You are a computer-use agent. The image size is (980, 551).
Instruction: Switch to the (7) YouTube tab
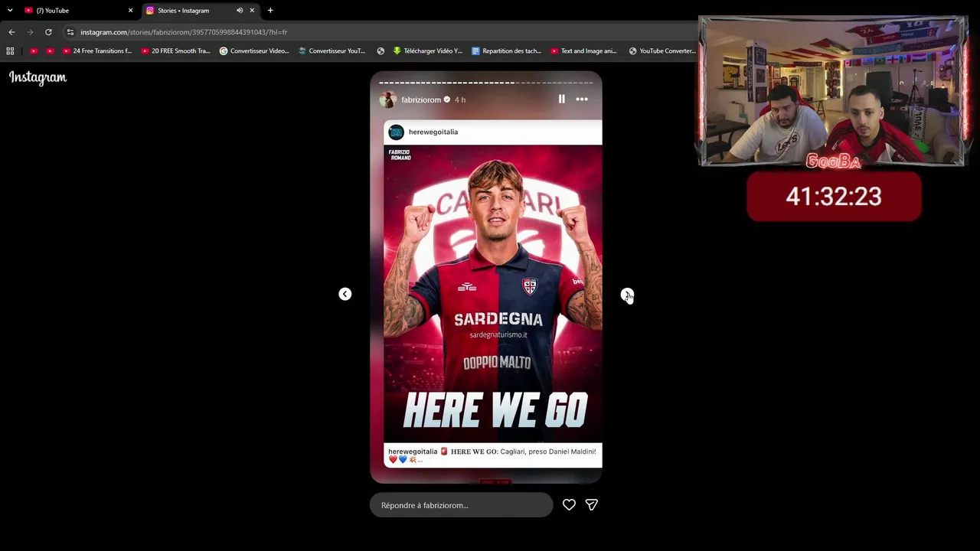(x=78, y=11)
